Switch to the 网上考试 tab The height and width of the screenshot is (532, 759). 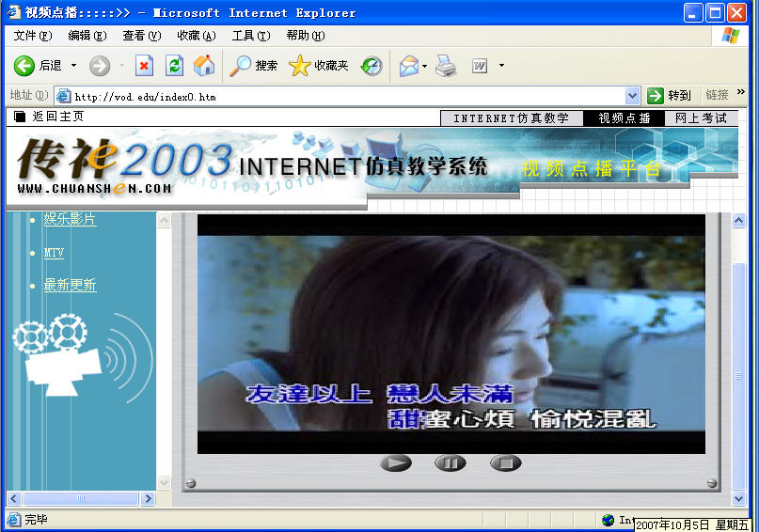click(701, 118)
